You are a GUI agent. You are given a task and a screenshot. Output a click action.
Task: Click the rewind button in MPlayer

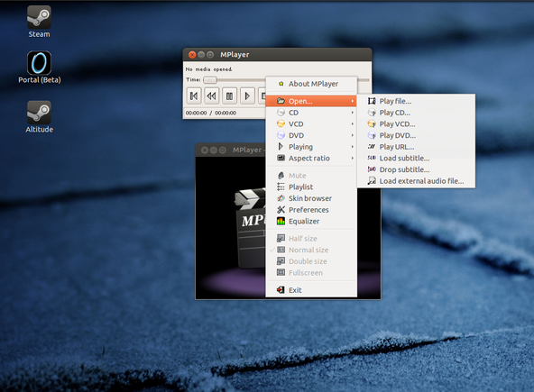pyautogui.click(x=211, y=96)
